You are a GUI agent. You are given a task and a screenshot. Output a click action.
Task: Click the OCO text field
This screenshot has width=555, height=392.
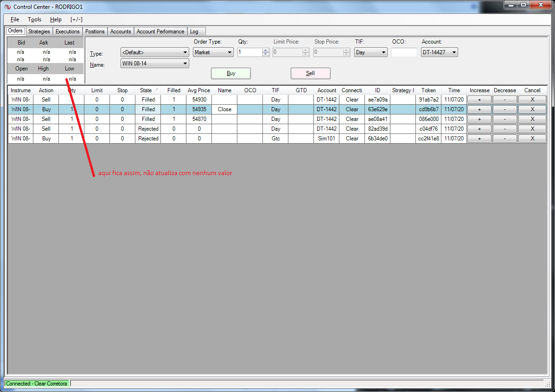coord(404,52)
